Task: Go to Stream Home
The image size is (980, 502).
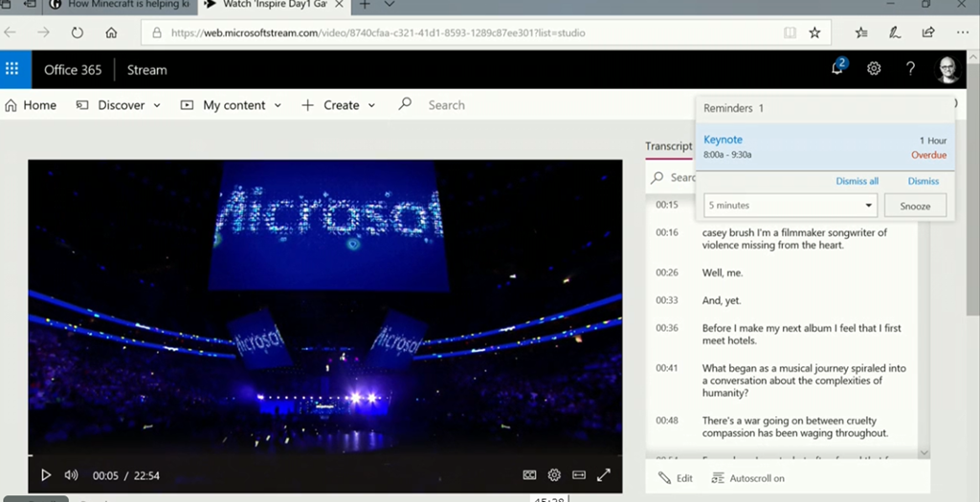Action: tap(31, 105)
